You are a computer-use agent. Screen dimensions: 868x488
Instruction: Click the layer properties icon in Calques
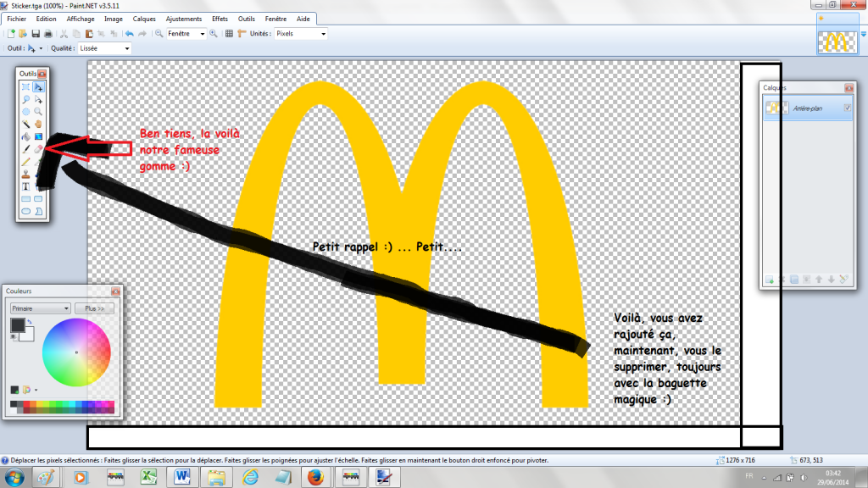(x=843, y=280)
